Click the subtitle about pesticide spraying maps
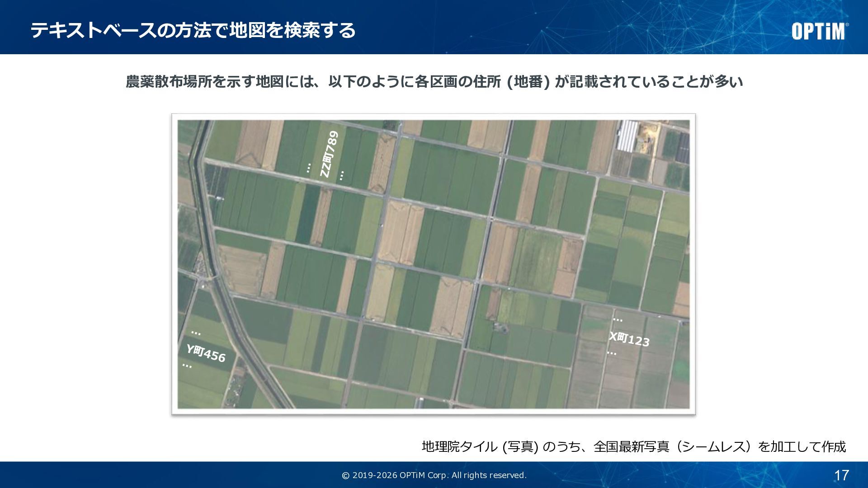This screenshot has width=868, height=488. (434, 82)
